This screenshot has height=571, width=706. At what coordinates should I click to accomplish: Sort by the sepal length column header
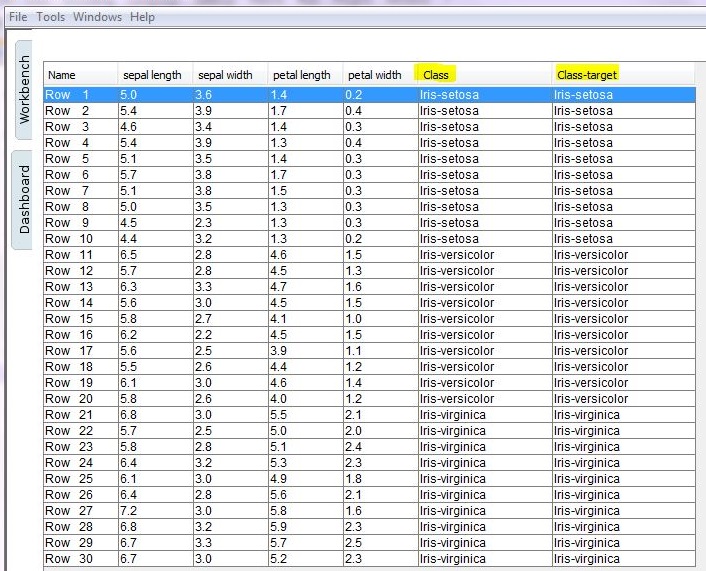pyautogui.click(x=152, y=75)
